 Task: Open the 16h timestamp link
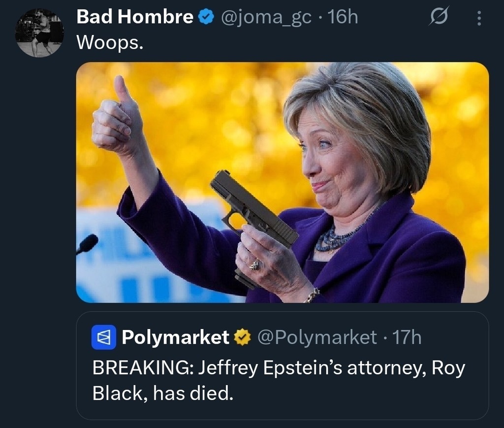coord(343,18)
